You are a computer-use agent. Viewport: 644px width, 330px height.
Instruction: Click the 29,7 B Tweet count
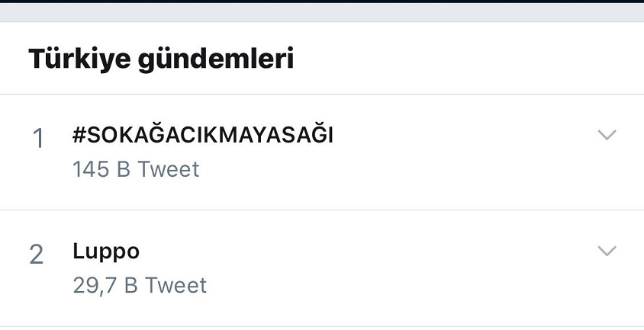(x=140, y=286)
